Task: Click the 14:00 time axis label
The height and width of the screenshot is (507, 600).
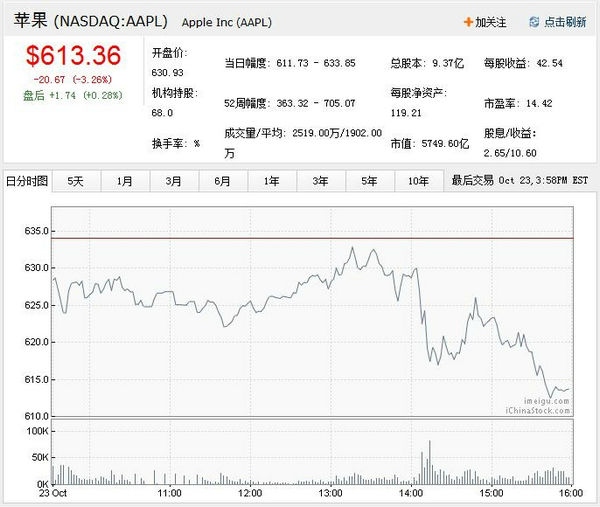Action: [411, 493]
